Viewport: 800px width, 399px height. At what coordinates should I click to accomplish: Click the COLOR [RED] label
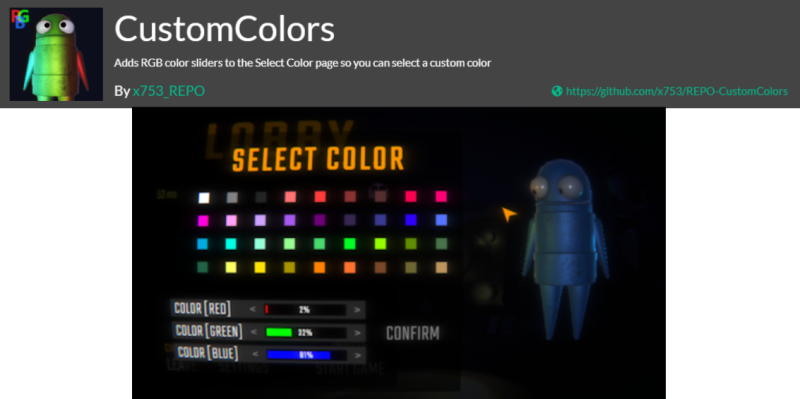[x=203, y=308]
